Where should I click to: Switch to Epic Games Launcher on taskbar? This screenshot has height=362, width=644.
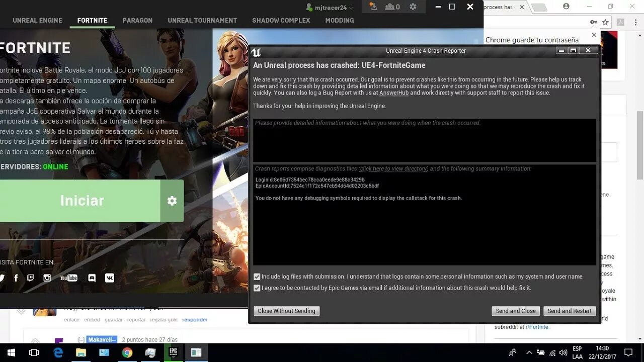(173, 352)
